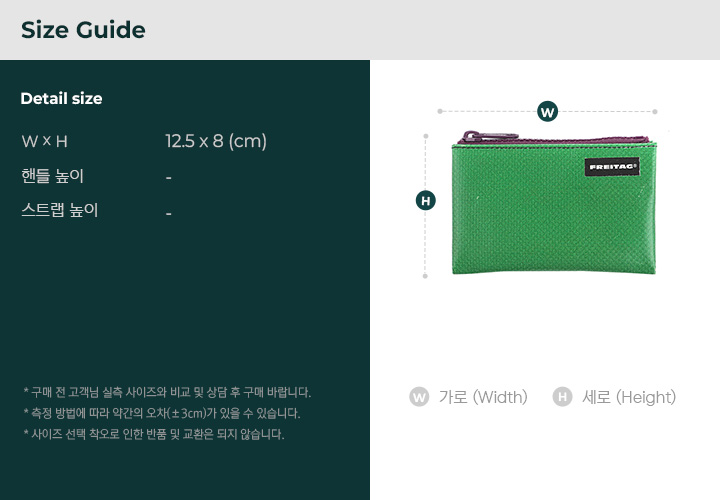Click the Size Guide heading
The height and width of the screenshot is (500, 720).
[x=83, y=30]
